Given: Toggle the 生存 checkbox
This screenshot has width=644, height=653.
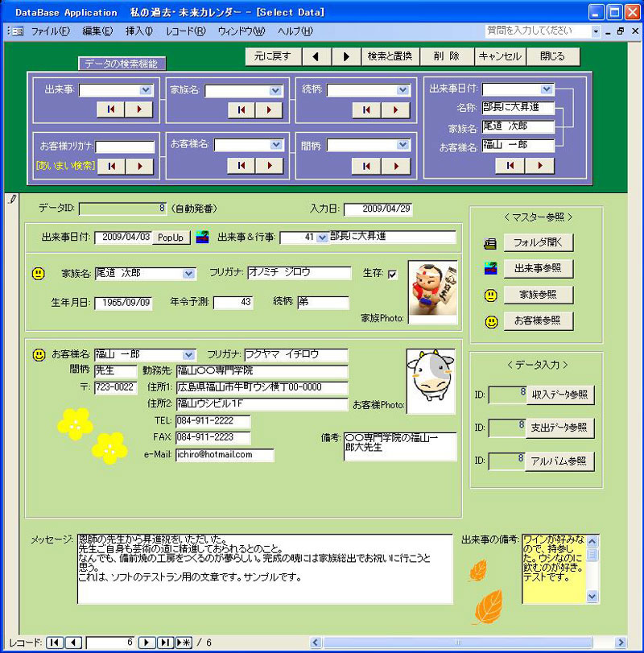Looking at the screenshot, I should tap(393, 275).
